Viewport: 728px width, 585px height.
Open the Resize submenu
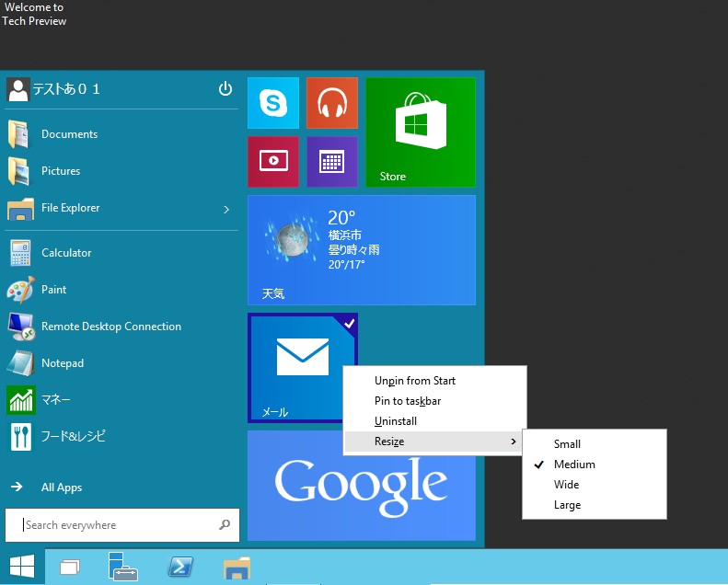[x=434, y=442]
